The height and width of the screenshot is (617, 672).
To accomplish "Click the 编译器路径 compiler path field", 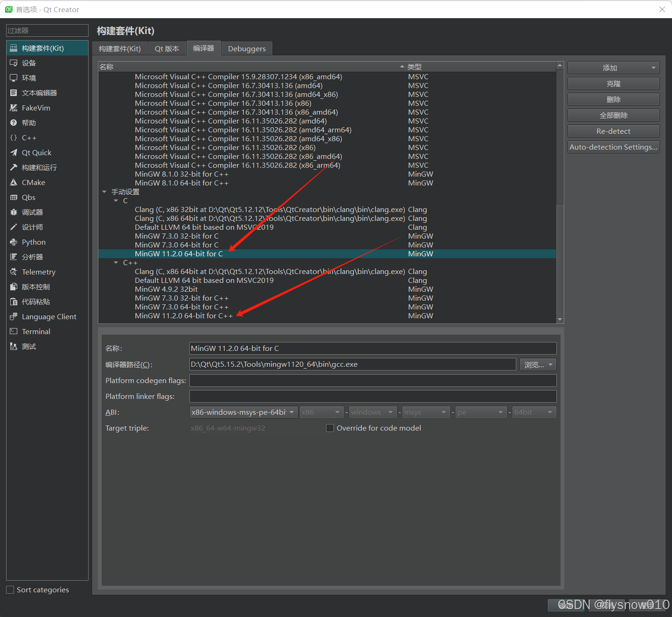I will 353,364.
